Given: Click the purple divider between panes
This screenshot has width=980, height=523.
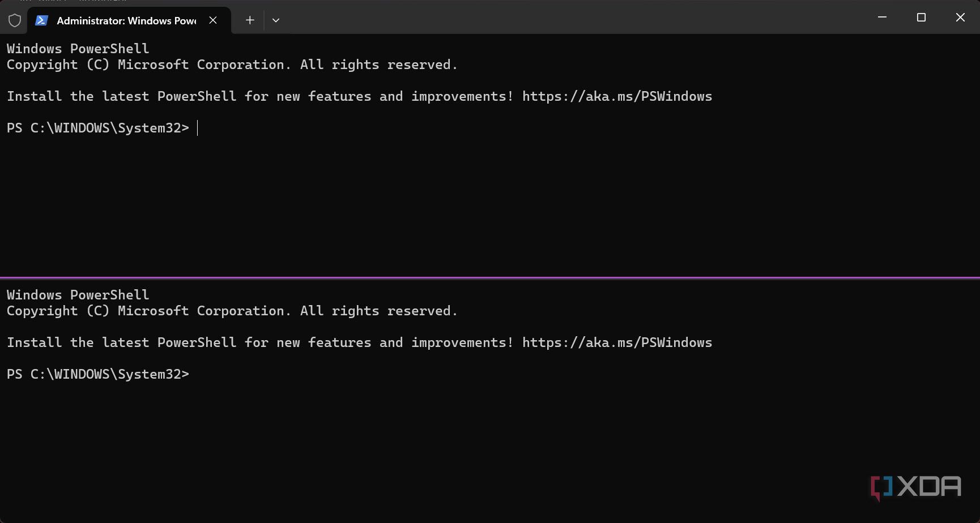Looking at the screenshot, I should click(x=490, y=278).
